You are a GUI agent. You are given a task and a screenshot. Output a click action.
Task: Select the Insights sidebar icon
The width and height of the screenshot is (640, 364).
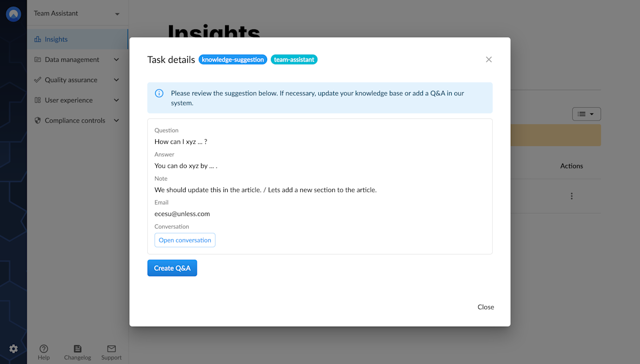click(37, 39)
